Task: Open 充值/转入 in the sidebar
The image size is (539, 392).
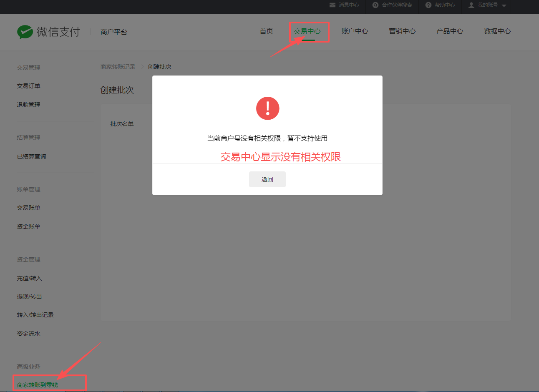Action: click(29, 278)
